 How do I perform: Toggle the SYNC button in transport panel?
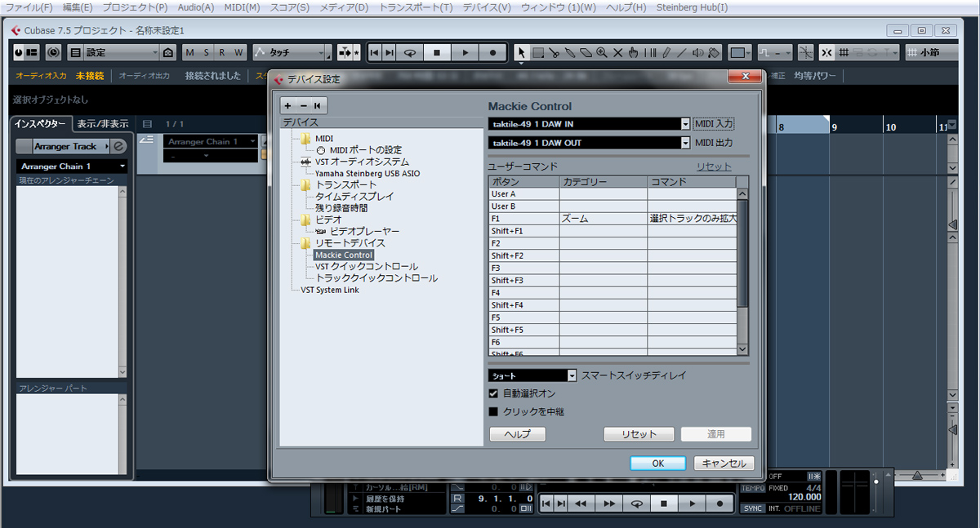[753, 508]
